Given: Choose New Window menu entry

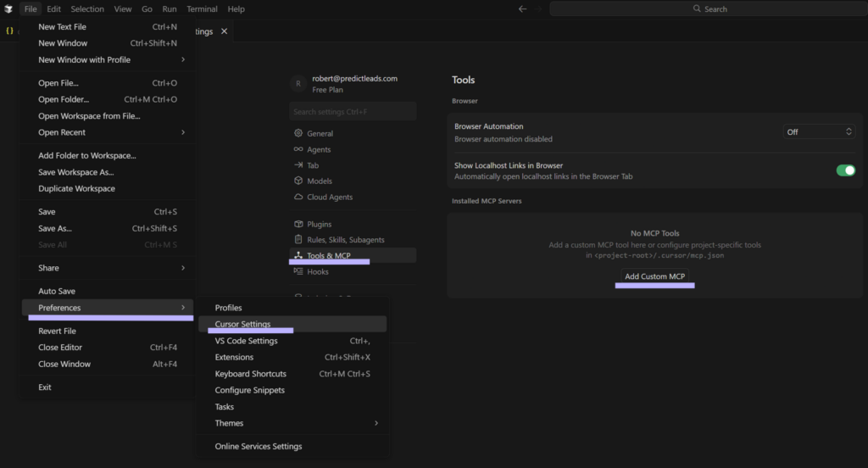Looking at the screenshot, I should pyautogui.click(x=108, y=43).
